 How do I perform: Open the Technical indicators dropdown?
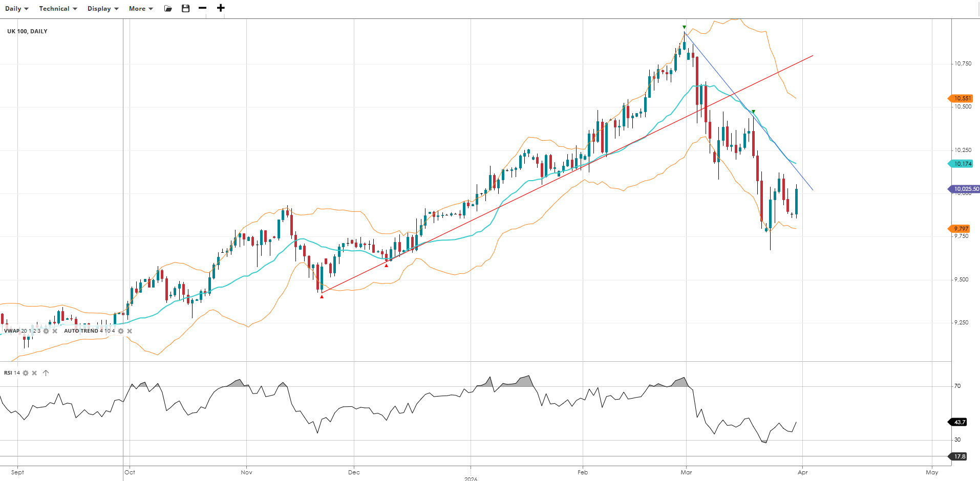(x=58, y=9)
